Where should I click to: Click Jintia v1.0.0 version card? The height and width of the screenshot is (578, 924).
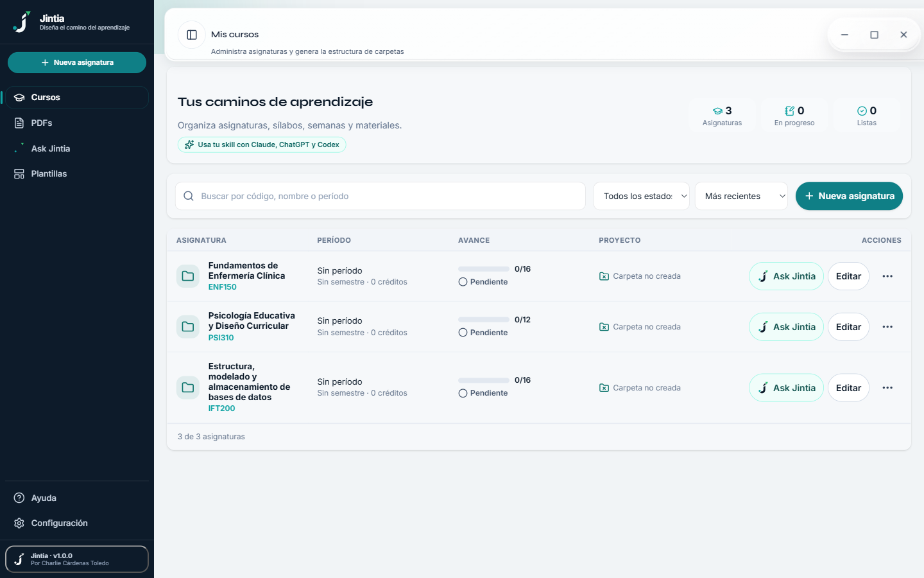pos(77,559)
